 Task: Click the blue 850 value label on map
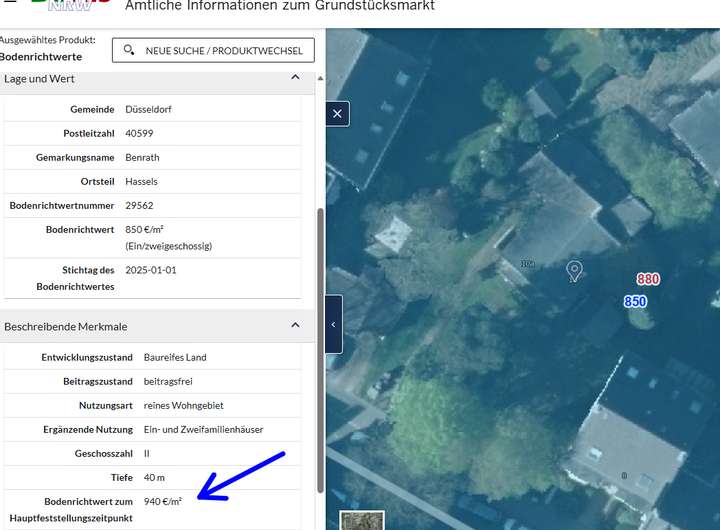click(635, 301)
